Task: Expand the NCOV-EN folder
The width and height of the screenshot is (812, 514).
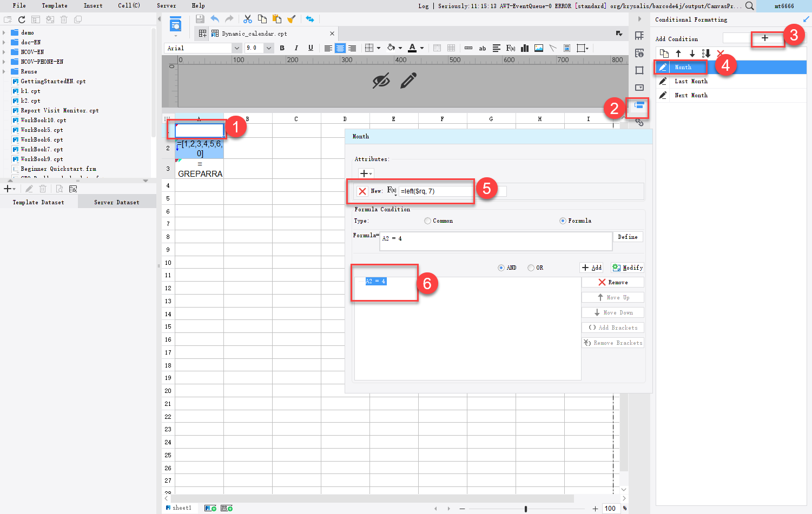Action: (x=4, y=52)
